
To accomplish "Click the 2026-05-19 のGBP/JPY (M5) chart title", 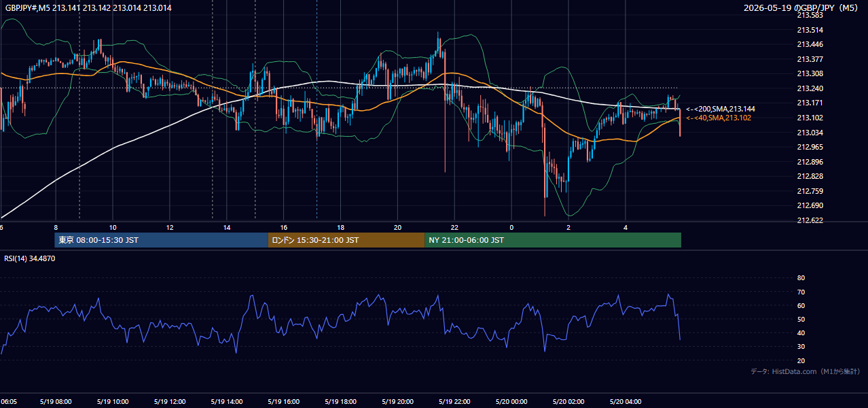I will click(802, 8).
